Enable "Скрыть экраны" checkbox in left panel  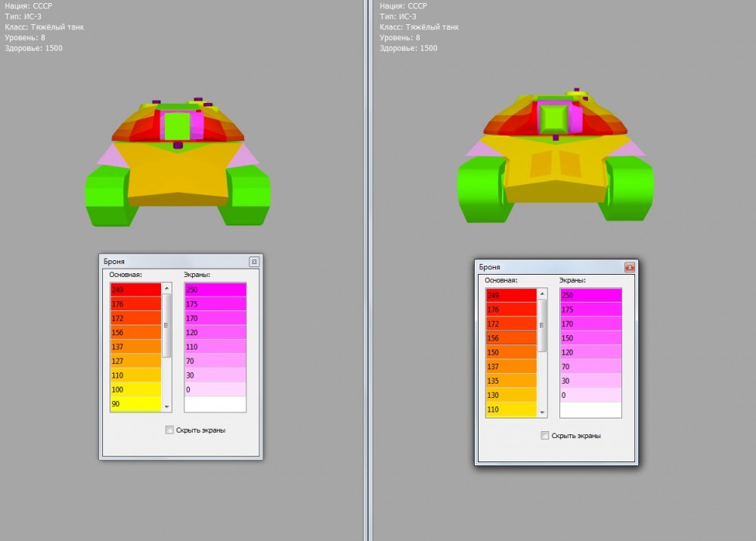pos(169,431)
